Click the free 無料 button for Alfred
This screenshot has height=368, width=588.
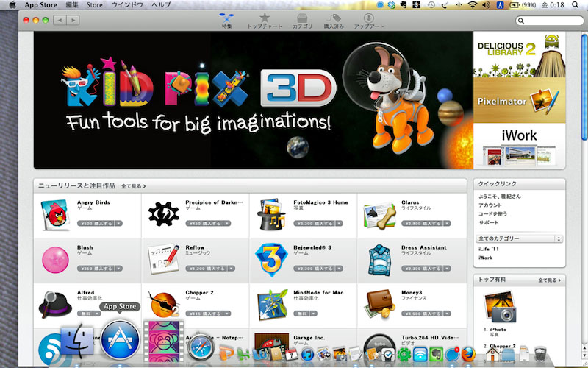85,314
